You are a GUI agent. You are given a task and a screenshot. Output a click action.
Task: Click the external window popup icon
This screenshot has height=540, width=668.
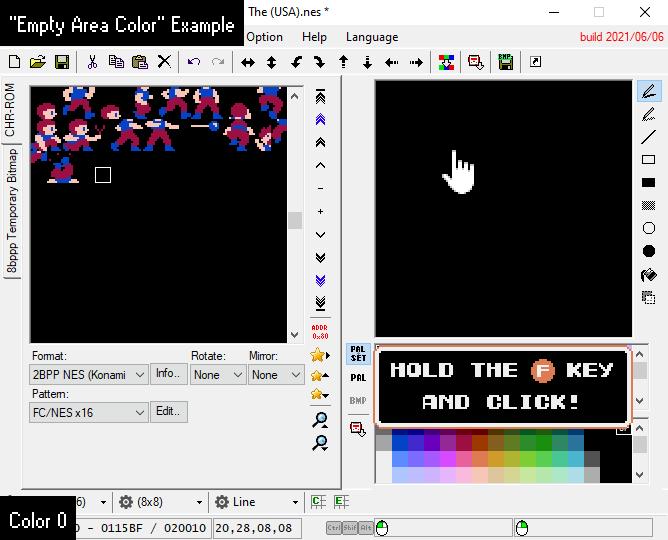(535, 62)
